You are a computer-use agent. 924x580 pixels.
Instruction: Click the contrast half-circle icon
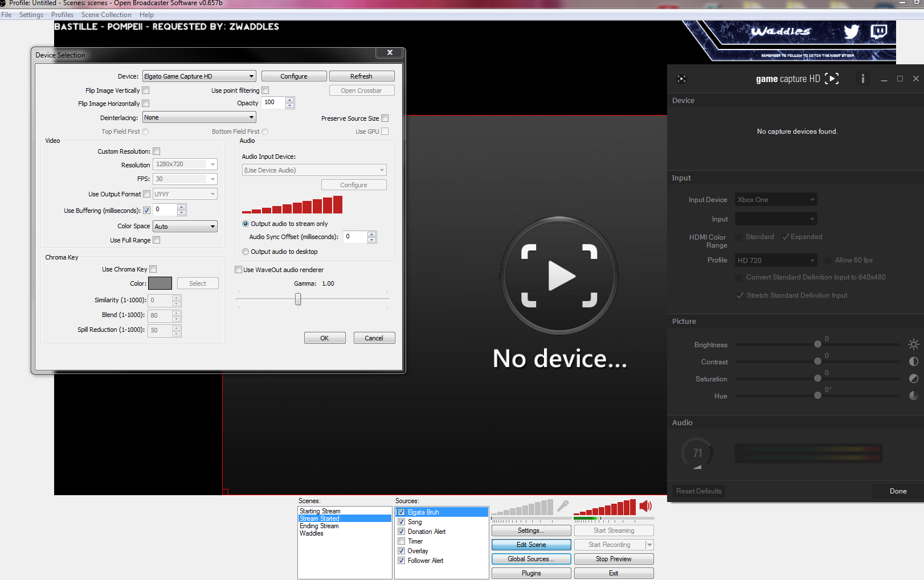pos(913,361)
